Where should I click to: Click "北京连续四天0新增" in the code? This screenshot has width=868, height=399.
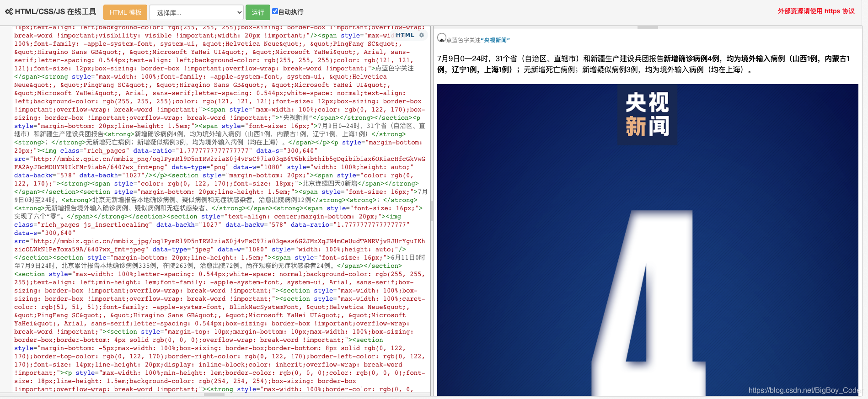coord(330,184)
